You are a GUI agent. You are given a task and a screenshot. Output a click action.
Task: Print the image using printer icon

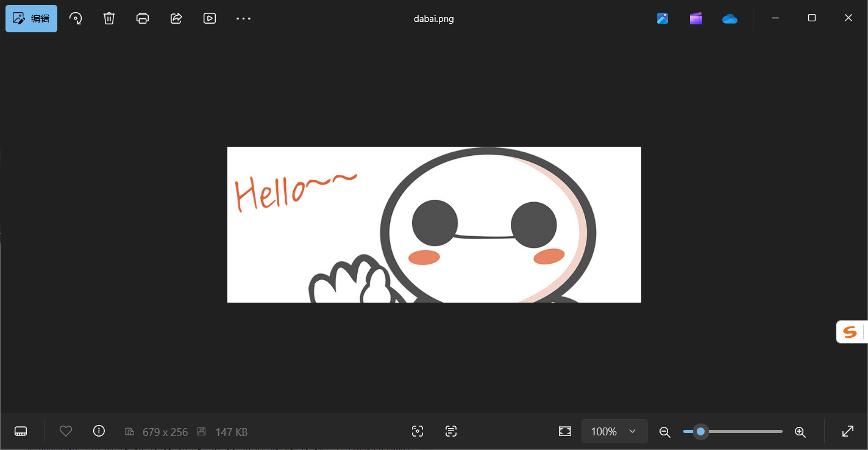point(143,18)
